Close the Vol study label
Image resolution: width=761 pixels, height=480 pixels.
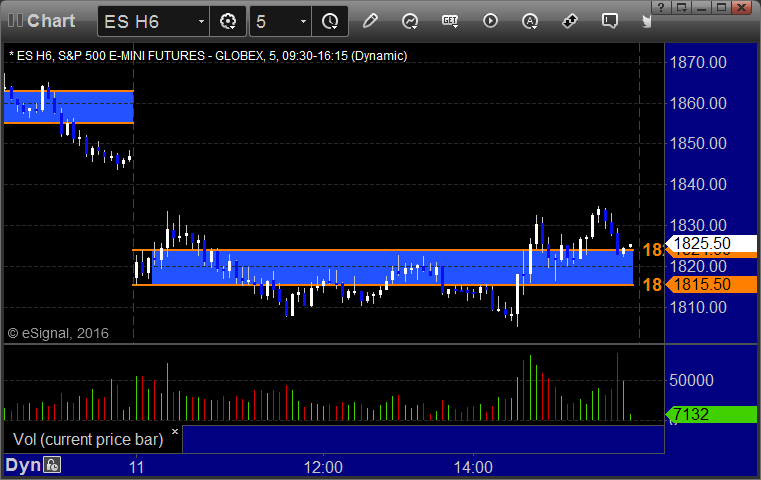coord(175,431)
